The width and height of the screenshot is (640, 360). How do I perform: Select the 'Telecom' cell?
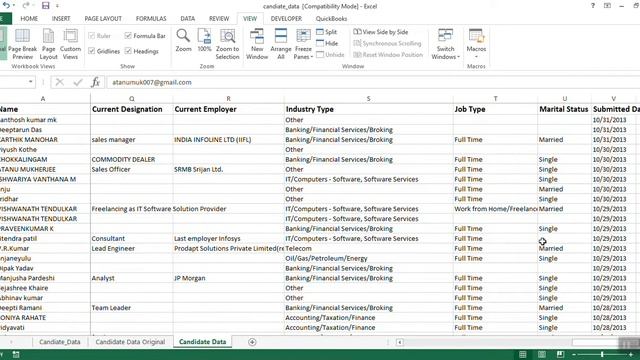[368, 249]
